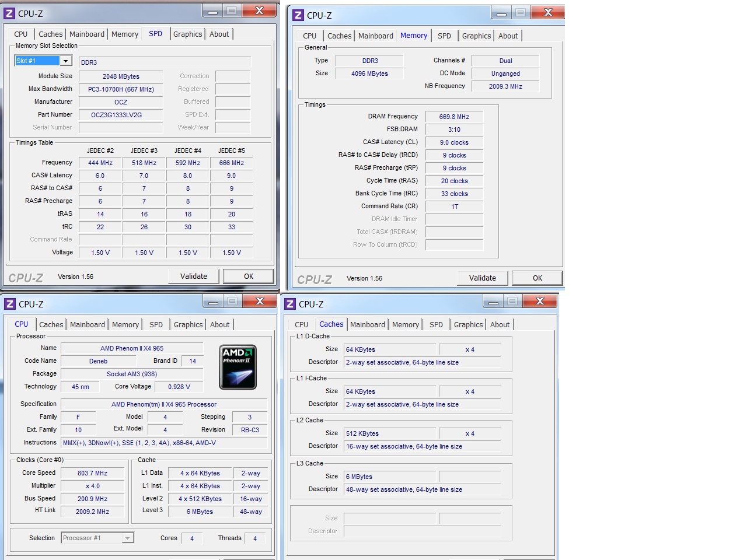Click the Manufacturer OCZ field

point(121,102)
